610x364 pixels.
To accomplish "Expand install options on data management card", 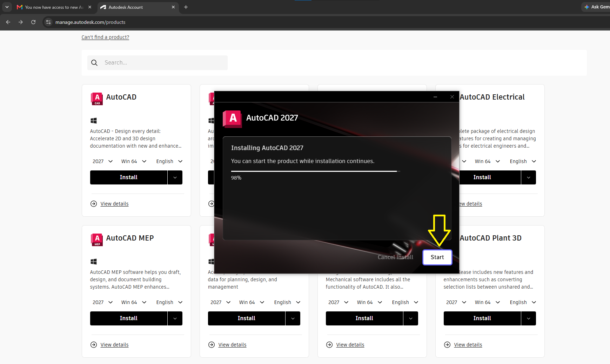I will point(293,318).
